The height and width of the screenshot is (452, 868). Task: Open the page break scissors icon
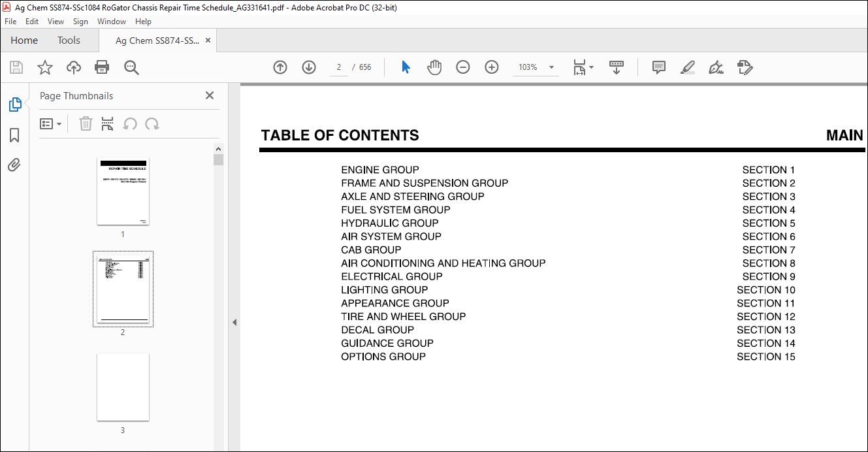(x=108, y=124)
